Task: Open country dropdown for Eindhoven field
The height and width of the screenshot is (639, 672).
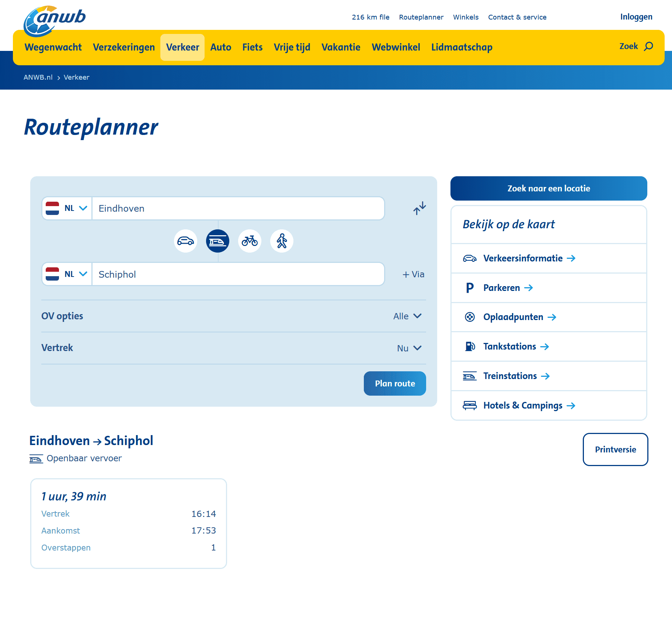Action: 67,208
